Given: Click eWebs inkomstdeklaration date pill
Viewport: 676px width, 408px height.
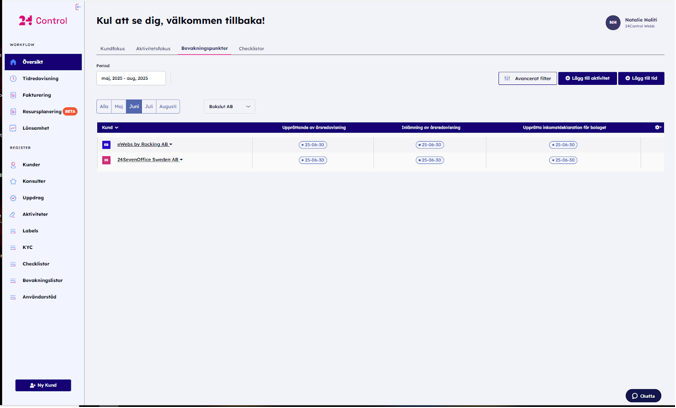Looking at the screenshot, I should click(x=563, y=145).
